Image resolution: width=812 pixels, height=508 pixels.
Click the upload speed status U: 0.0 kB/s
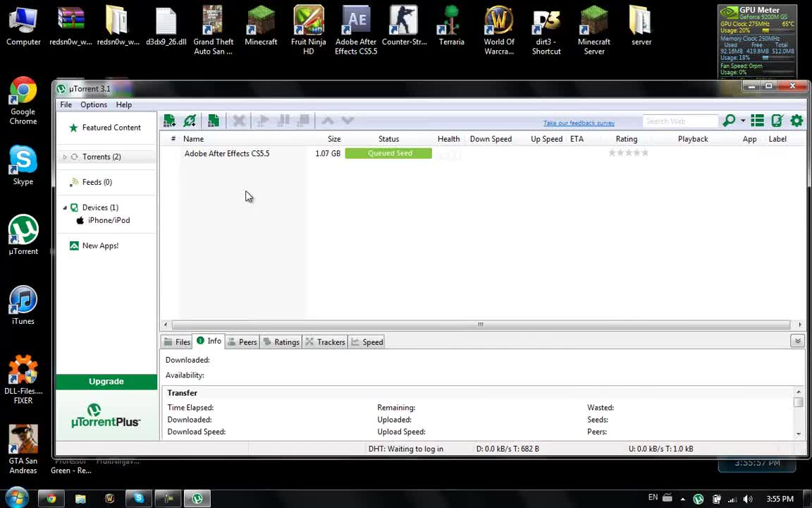point(660,449)
